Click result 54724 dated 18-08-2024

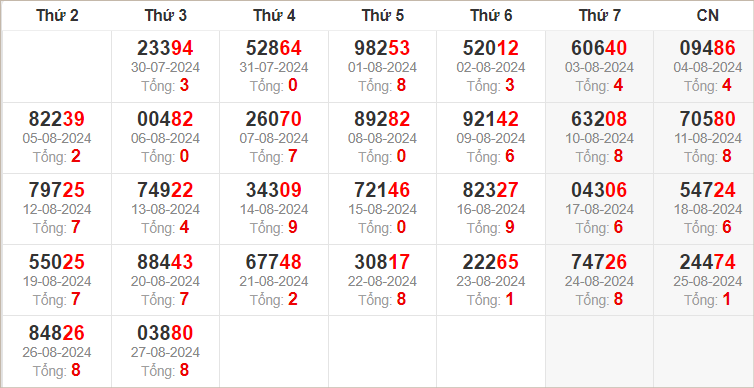tap(707, 190)
